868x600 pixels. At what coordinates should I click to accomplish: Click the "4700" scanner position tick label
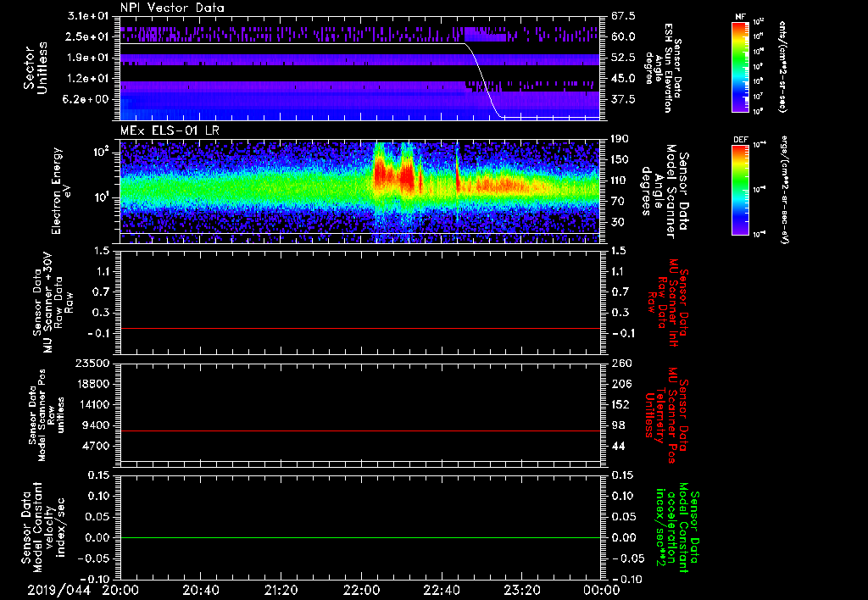coord(97,446)
